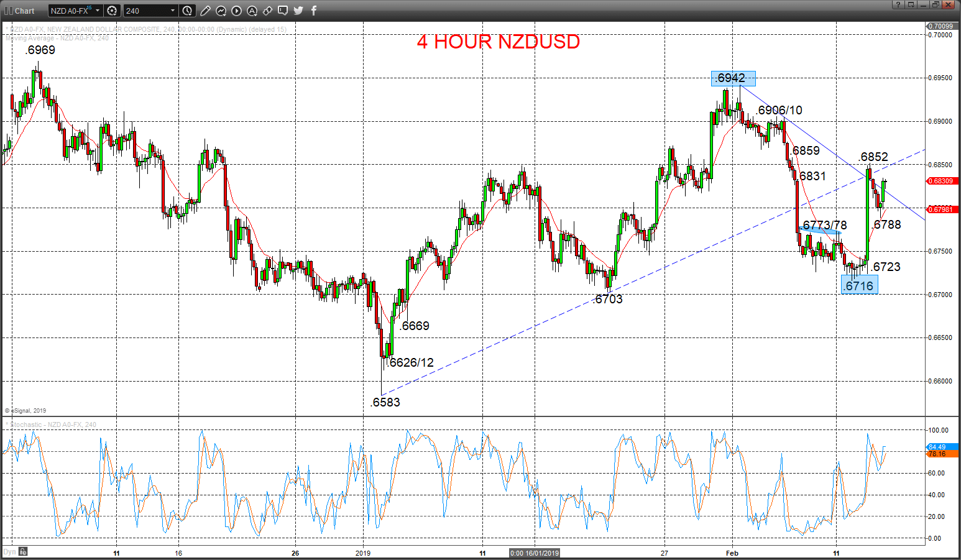Viewport: 961px width, 560px height.
Task: Expand the 240 interval dropdown arrow
Action: (173, 11)
